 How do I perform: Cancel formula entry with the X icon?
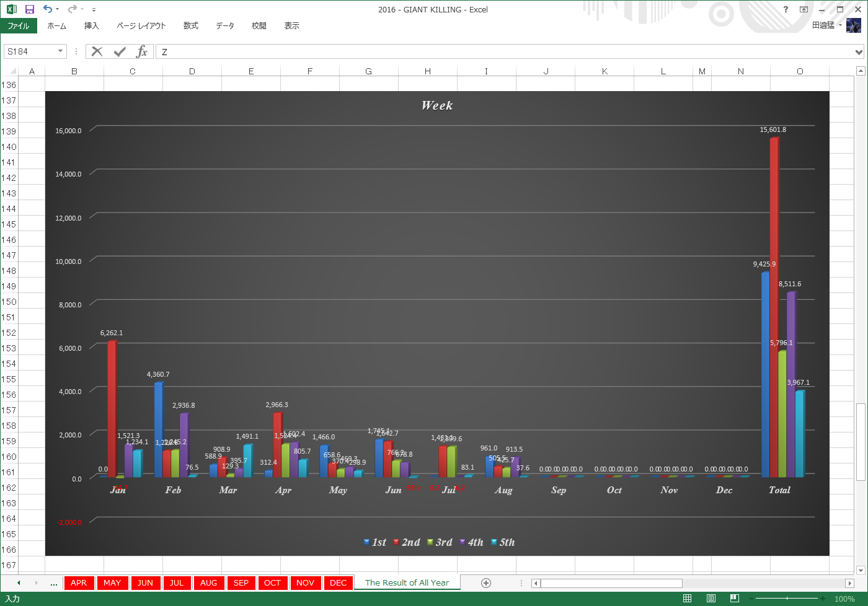point(97,51)
